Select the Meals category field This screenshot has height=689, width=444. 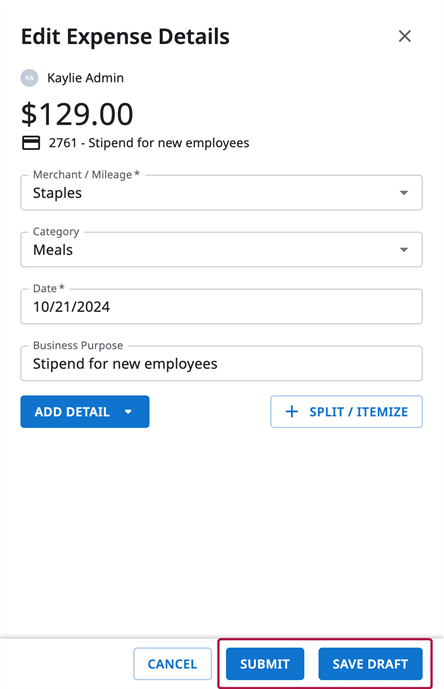coord(221,250)
